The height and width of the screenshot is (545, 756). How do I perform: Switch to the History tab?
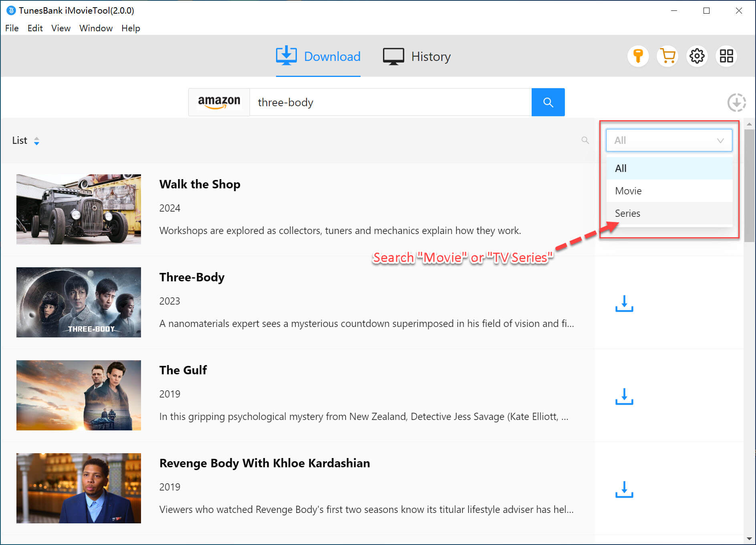[417, 57]
